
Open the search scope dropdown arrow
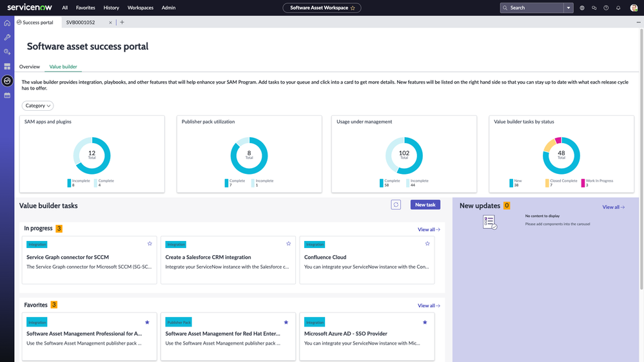[569, 8]
